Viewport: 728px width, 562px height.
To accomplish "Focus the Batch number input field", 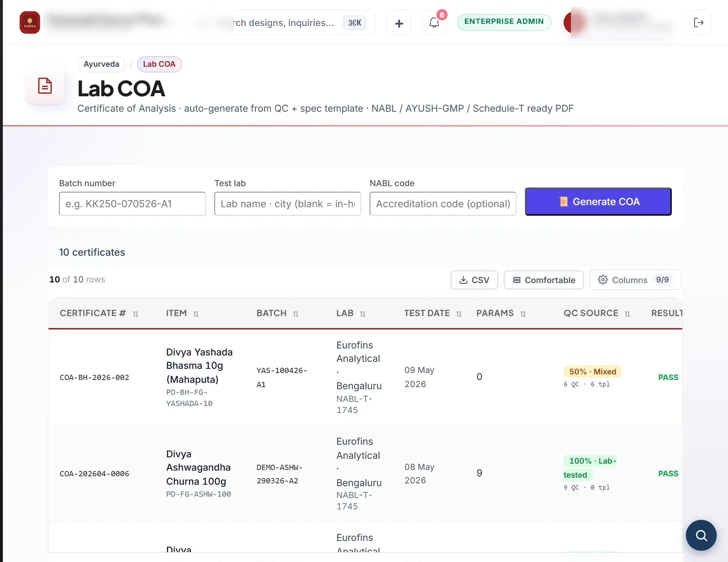I will (132, 204).
